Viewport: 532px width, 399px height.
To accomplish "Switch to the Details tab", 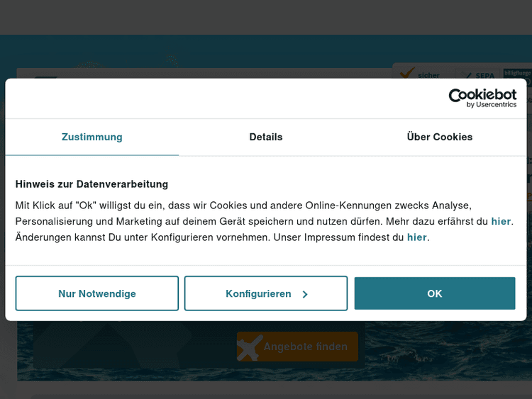I will click(x=266, y=137).
